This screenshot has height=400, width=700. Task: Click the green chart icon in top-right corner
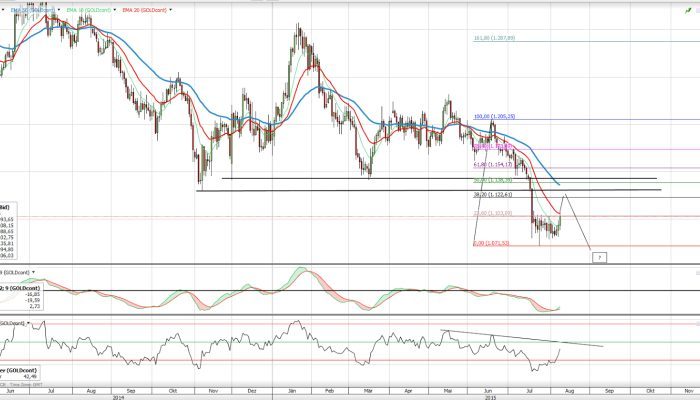[688, 10]
